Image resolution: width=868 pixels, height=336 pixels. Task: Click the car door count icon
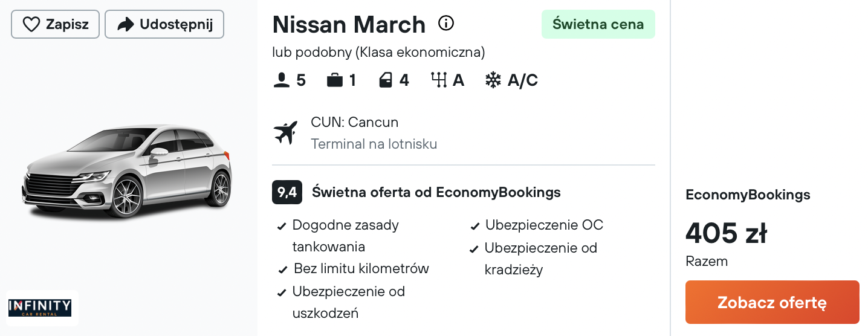click(x=386, y=80)
